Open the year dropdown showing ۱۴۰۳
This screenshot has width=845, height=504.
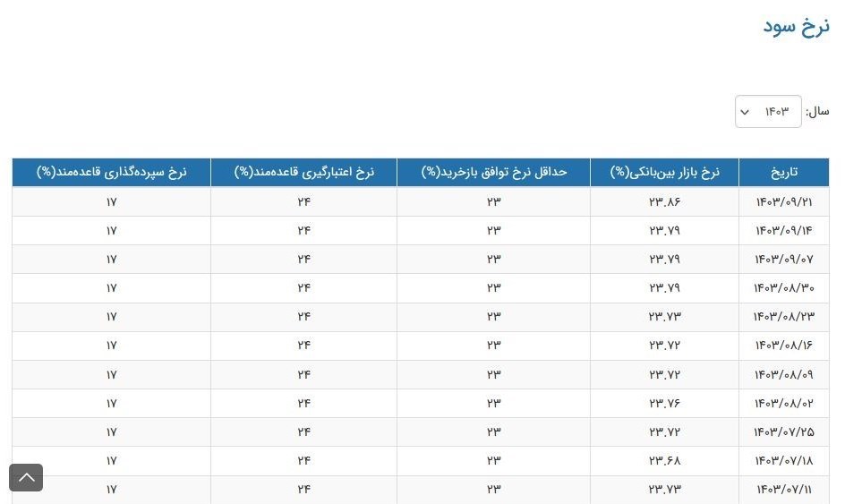coord(767,112)
